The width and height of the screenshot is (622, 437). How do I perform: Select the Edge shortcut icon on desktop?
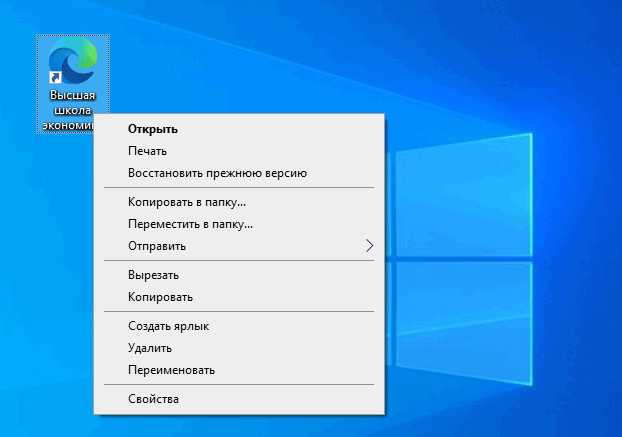(x=73, y=61)
